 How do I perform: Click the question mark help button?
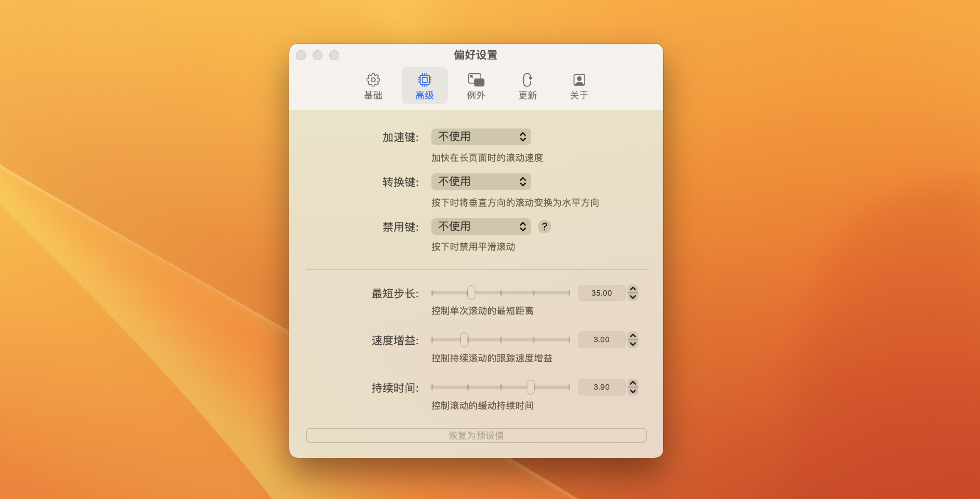click(x=544, y=227)
